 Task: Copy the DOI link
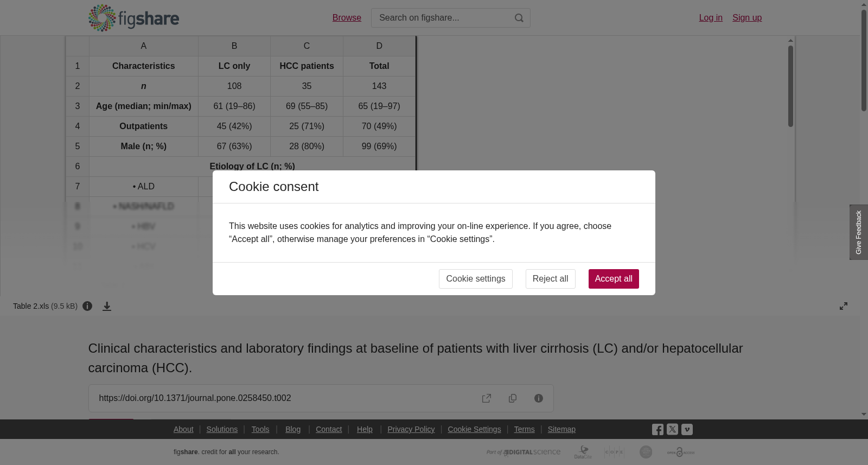click(513, 398)
